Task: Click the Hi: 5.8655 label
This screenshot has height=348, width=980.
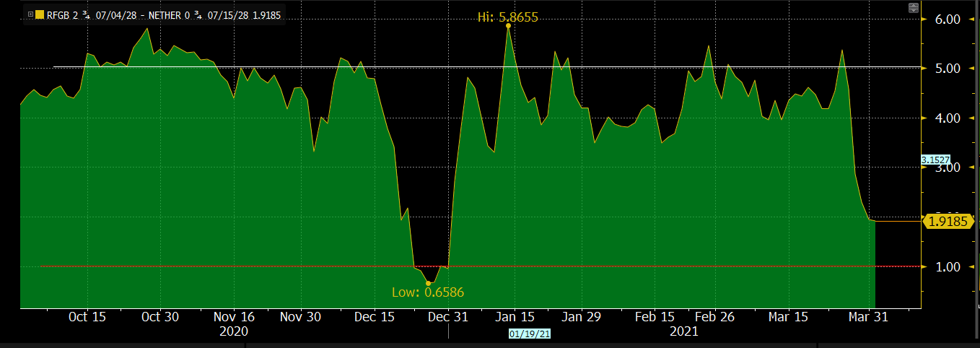Action: pyautogui.click(x=508, y=17)
